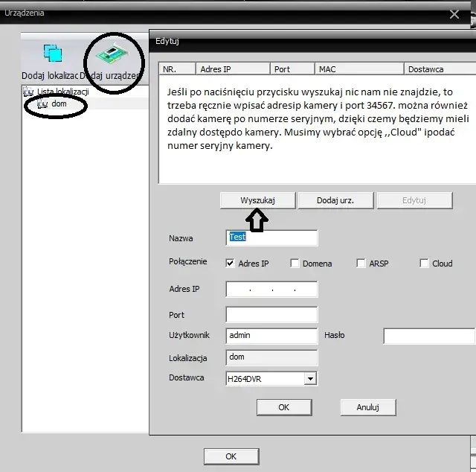476x472 pixels.
Task: Sort by Adres IP column header
Action: [x=233, y=69]
